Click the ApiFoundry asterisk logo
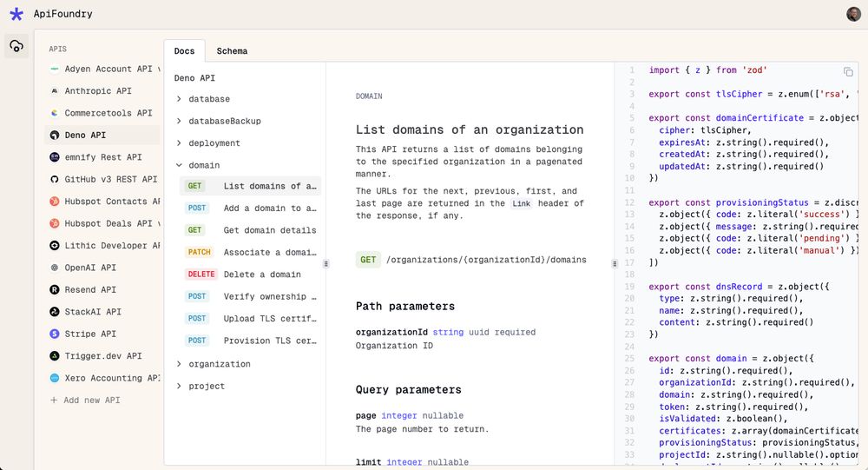 click(x=16, y=14)
